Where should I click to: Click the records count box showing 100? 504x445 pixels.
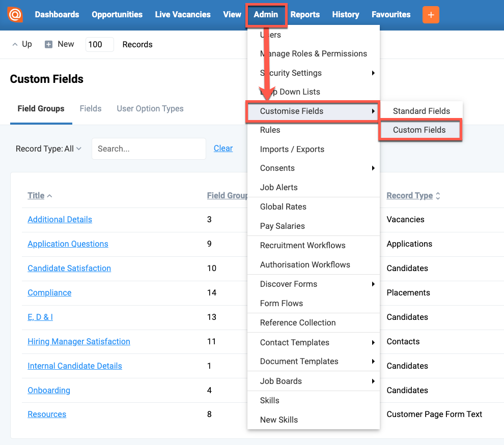click(x=100, y=44)
